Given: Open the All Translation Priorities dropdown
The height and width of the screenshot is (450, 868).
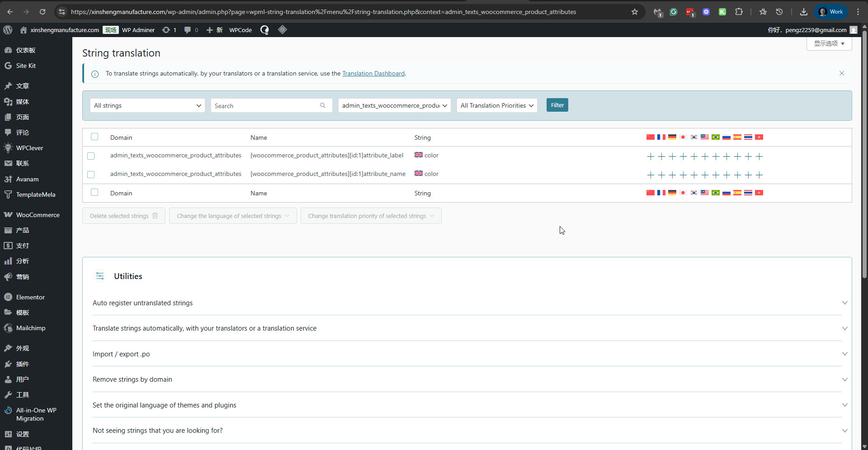Looking at the screenshot, I should 497,105.
